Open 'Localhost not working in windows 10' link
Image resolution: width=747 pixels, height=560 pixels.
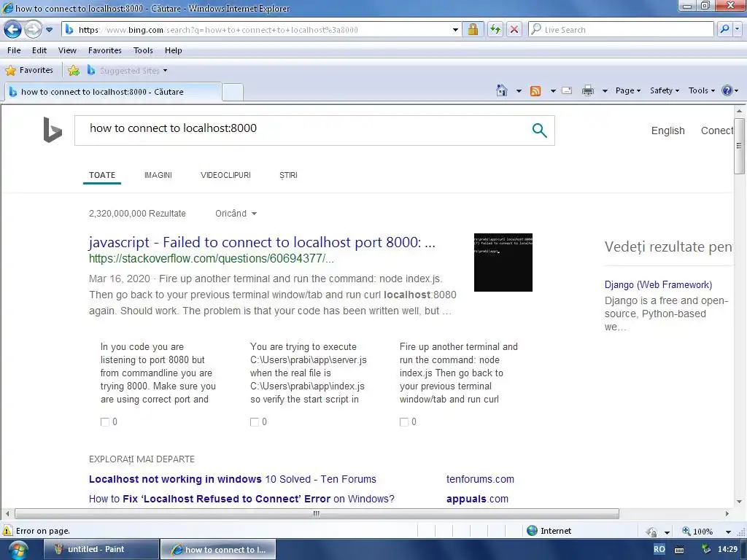(233, 479)
